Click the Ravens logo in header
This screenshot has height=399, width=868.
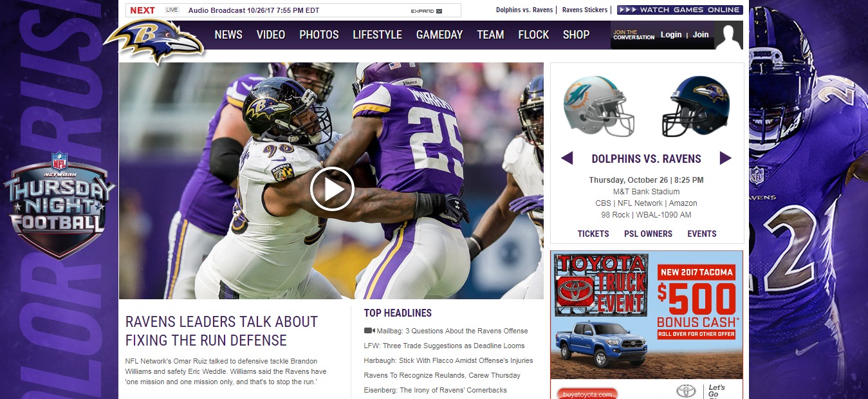[x=154, y=41]
